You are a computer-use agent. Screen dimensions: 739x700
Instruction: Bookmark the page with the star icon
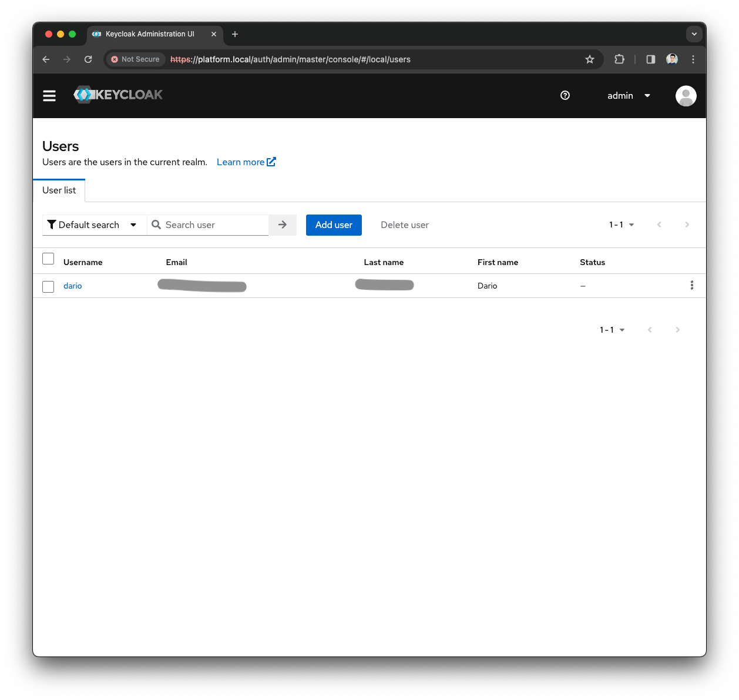[589, 59]
